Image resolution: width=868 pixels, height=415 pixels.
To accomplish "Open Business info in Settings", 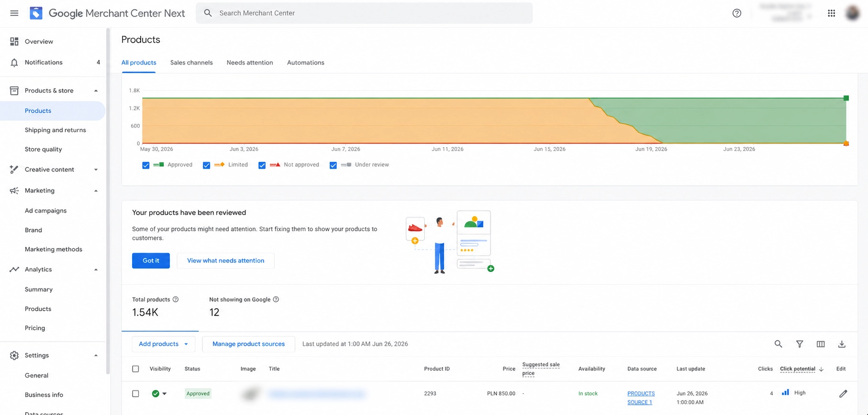I will pyautogui.click(x=44, y=395).
